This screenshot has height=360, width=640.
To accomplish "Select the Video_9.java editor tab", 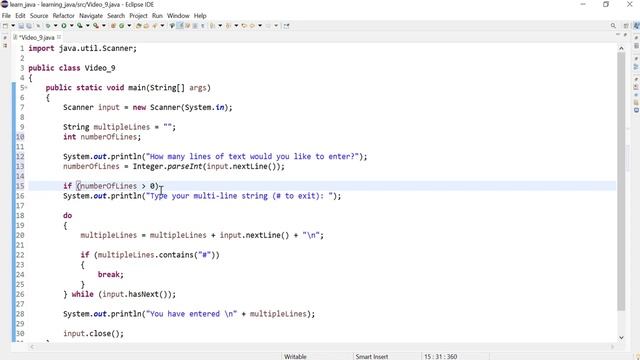I will [36, 37].
